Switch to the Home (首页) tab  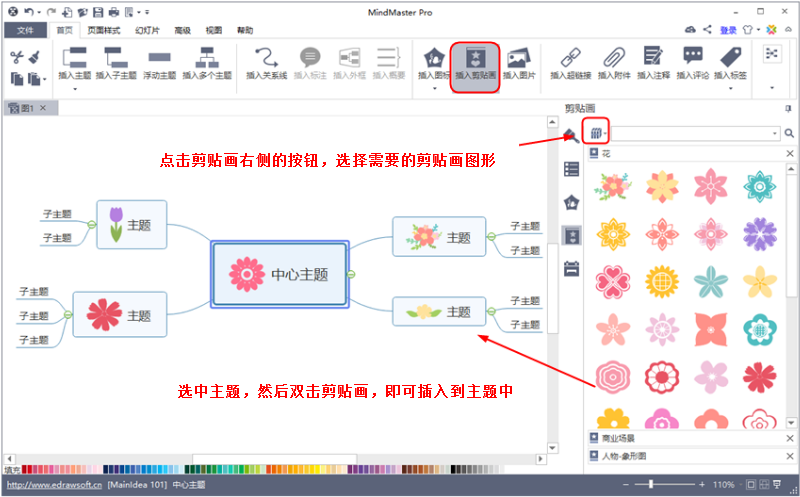click(65, 30)
